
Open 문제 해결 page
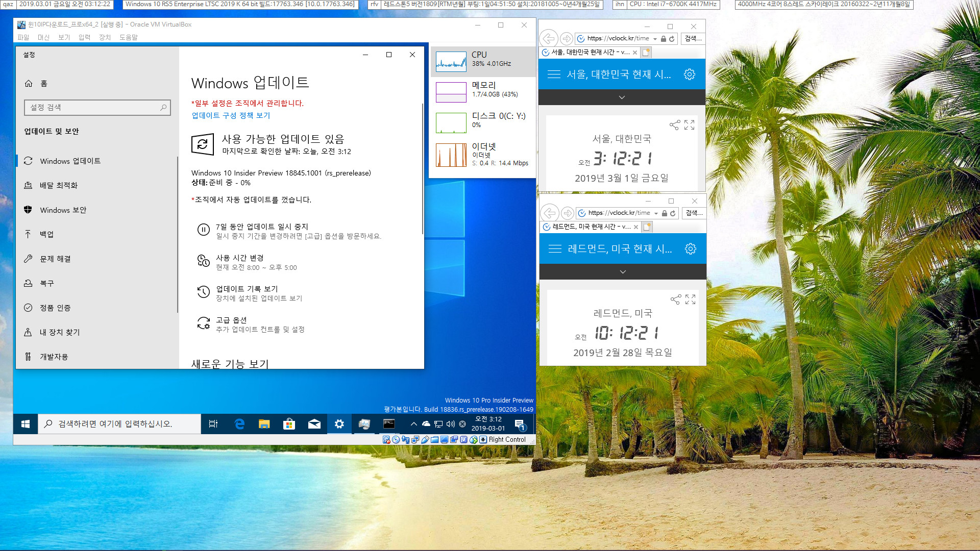coord(55,259)
